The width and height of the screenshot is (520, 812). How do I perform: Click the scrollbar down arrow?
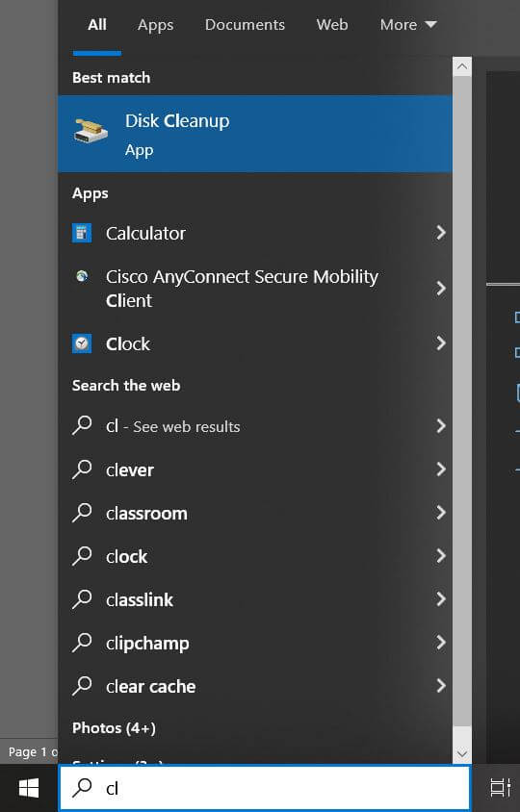point(462,753)
